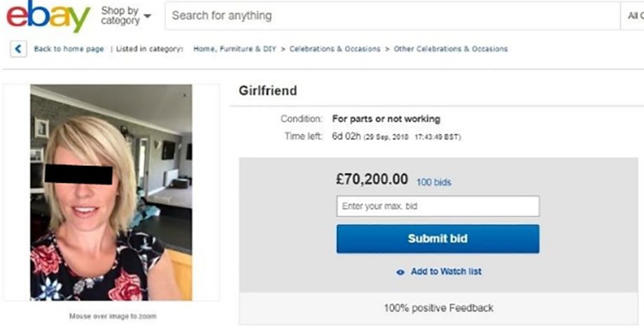Image resolution: width=644 pixels, height=327 pixels.
Task: Click the 100% positive Feedback text
Action: (438, 308)
